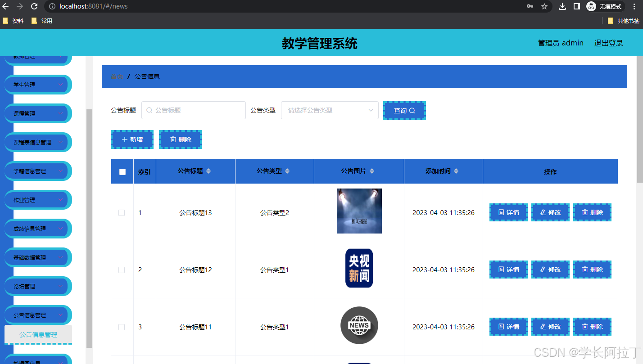Select 公告信息管理 submenu item in the sidebar
The height and width of the screenshot is (364, 643).
(38, 335)
